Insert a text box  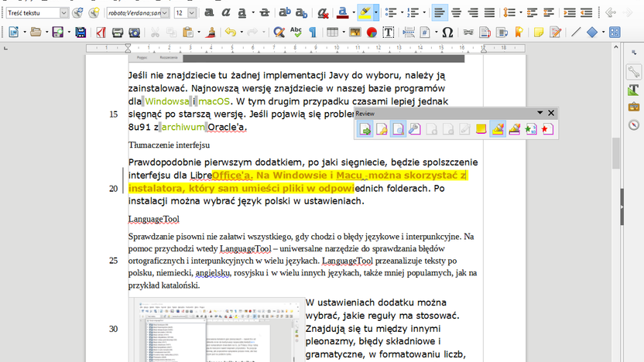pyautogui.click(x=388, y=32)
